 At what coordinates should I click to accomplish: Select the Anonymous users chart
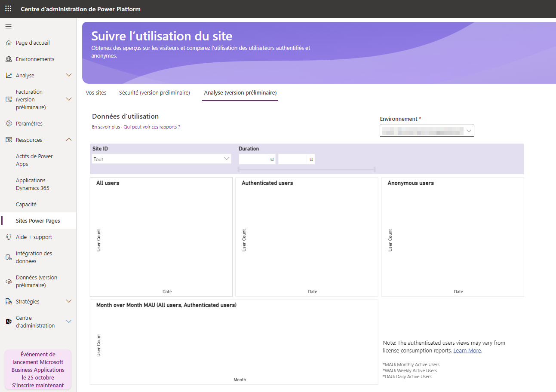point(452,237)
